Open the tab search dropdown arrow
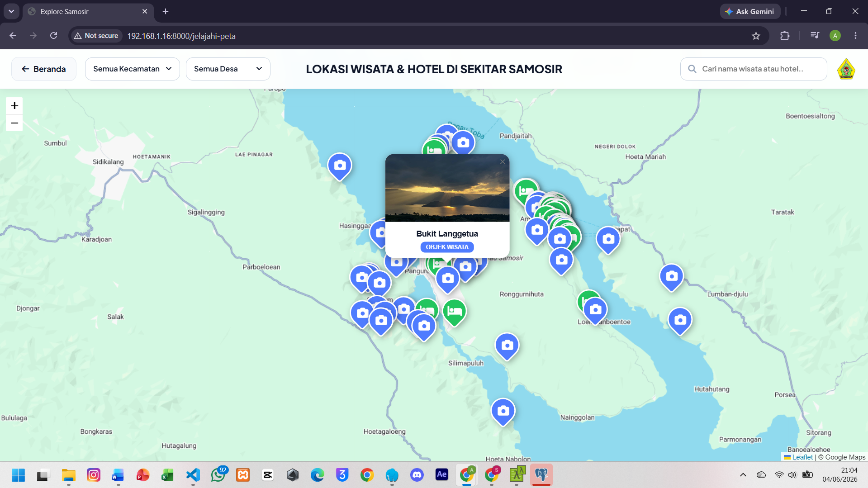 11,11
